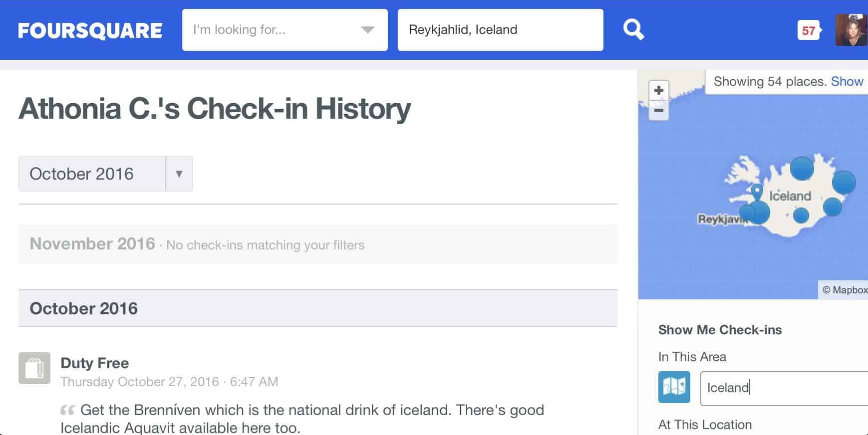The image size is (868, 435).
Task: Click the month selector's down arrow
Action: point(179,174)
